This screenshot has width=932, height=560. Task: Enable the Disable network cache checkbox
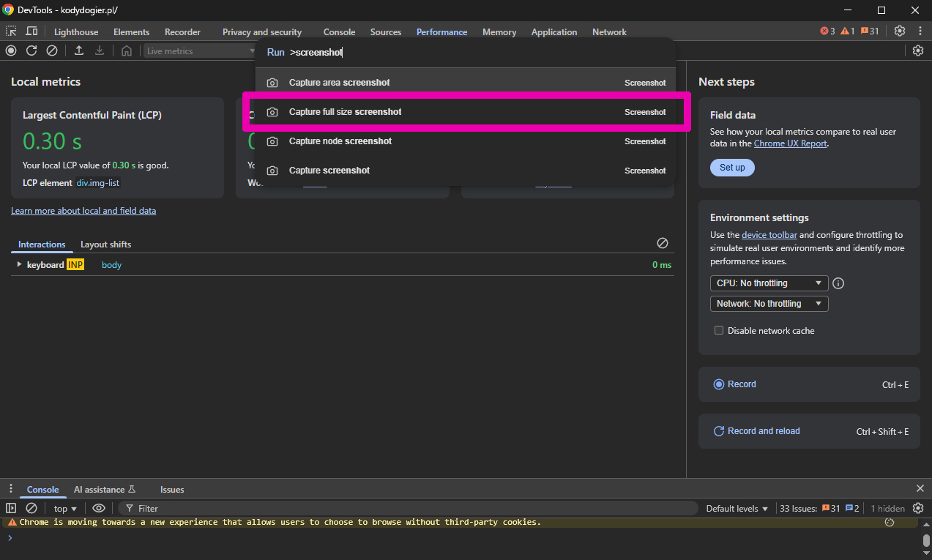719,331
